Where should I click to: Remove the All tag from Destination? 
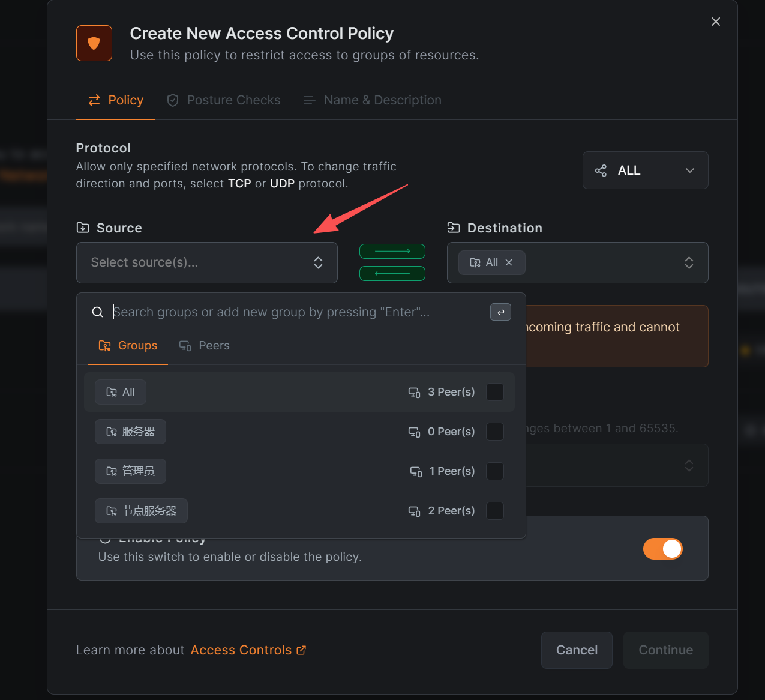pos(509,262)
